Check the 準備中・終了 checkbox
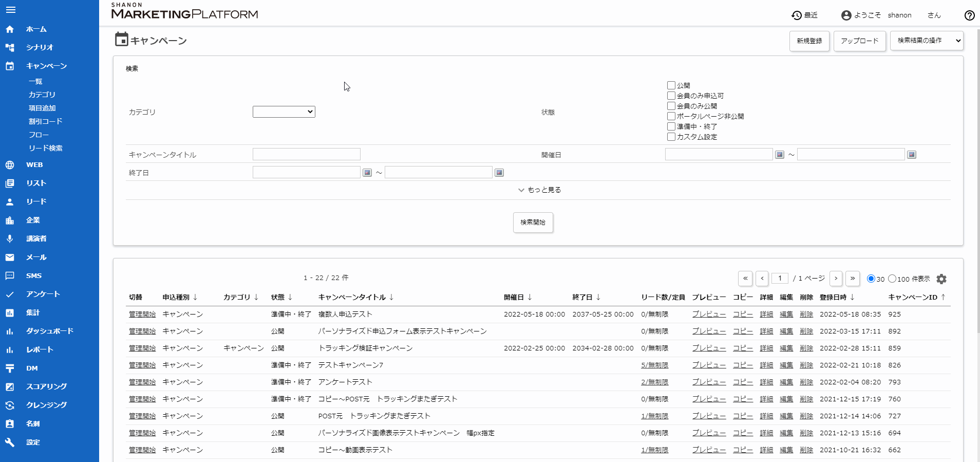 671,126
